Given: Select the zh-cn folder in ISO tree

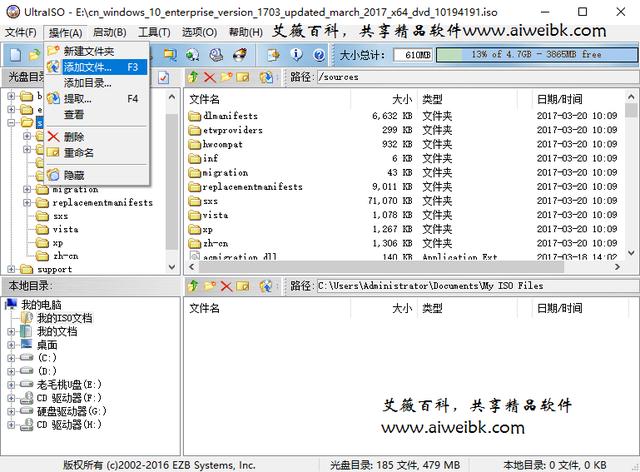Looking at the screenshot, I should pyautogui.click(x=66, y=256).
